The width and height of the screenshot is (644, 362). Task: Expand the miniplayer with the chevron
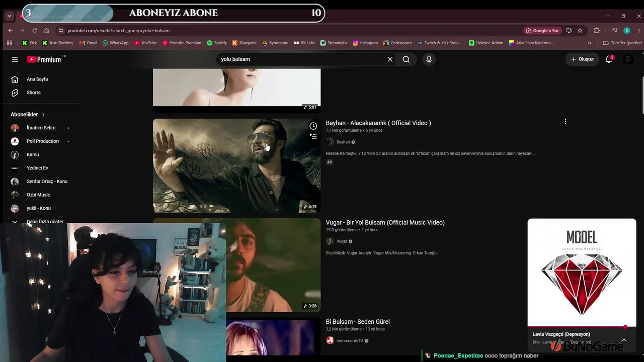(624, 340)
